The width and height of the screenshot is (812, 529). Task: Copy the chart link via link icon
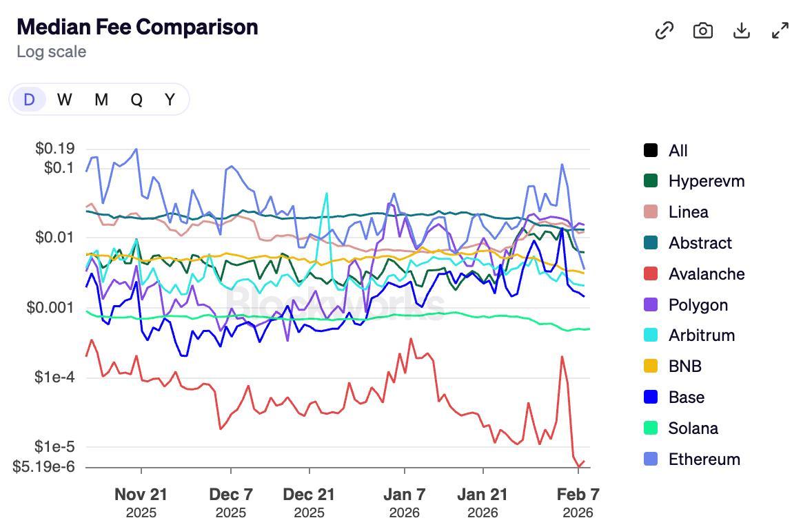[664, 30]
